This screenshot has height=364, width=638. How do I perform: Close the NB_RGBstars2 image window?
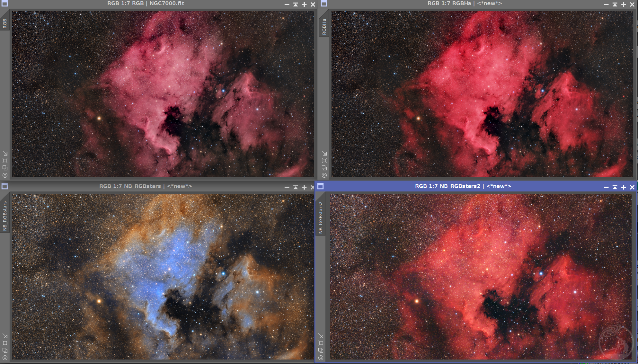[632, 187]
